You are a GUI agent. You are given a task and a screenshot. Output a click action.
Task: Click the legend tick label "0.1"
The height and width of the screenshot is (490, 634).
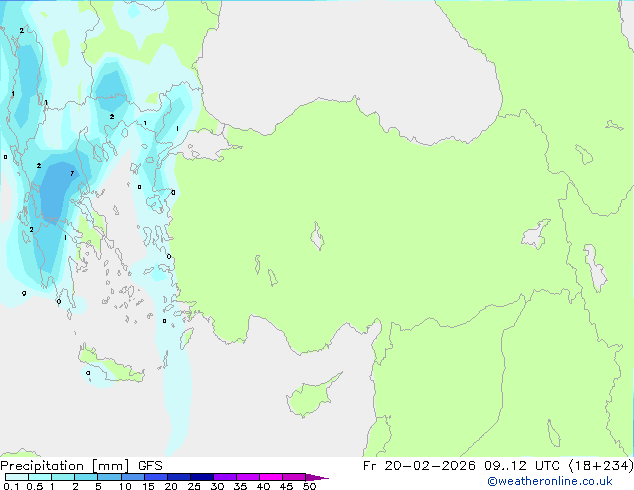tap(11, 486)
